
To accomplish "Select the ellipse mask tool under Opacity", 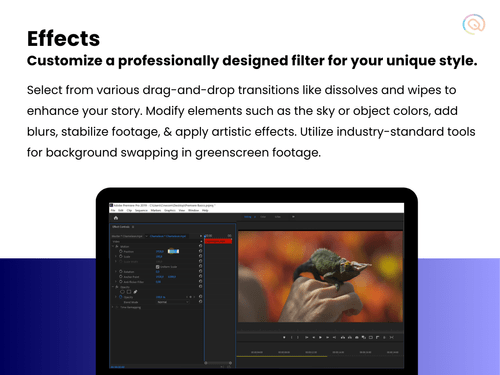I will [122, 292].
